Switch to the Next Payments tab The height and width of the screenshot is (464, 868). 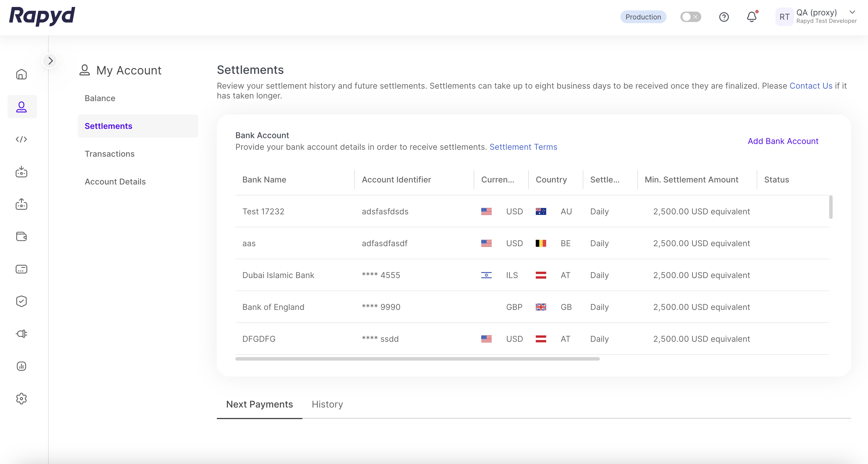(x=259, y=404)
